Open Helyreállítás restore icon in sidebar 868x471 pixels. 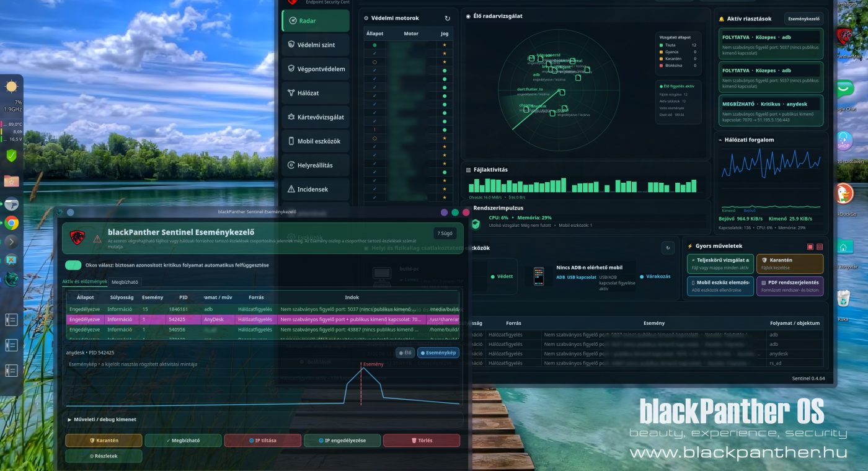[x=291, y=165]
